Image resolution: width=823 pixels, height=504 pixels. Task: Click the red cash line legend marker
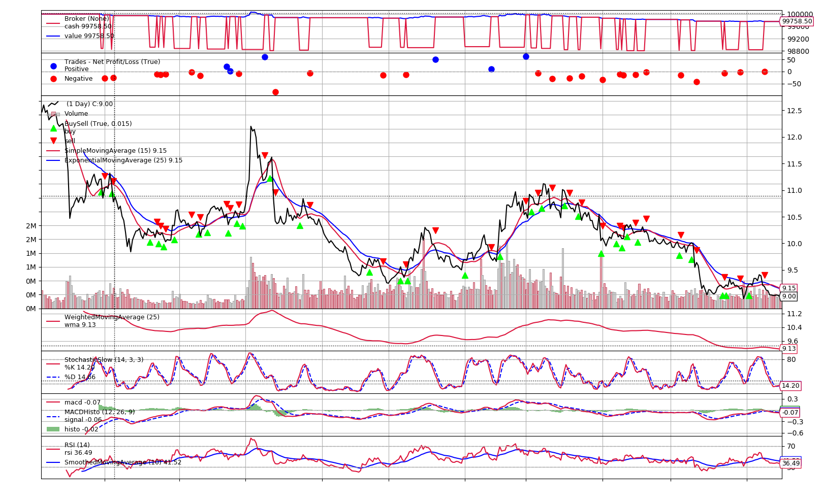pyautogui.click(x=53, y=23)
